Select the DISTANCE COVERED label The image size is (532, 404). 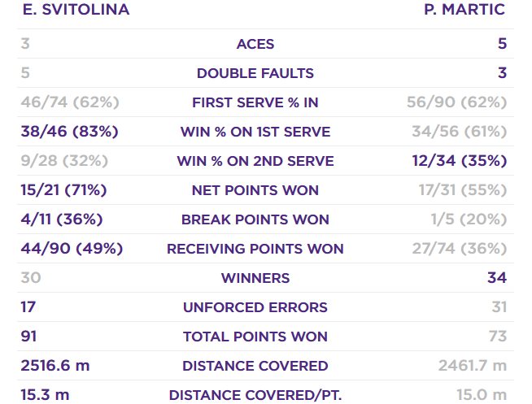(x=255, y=366)
